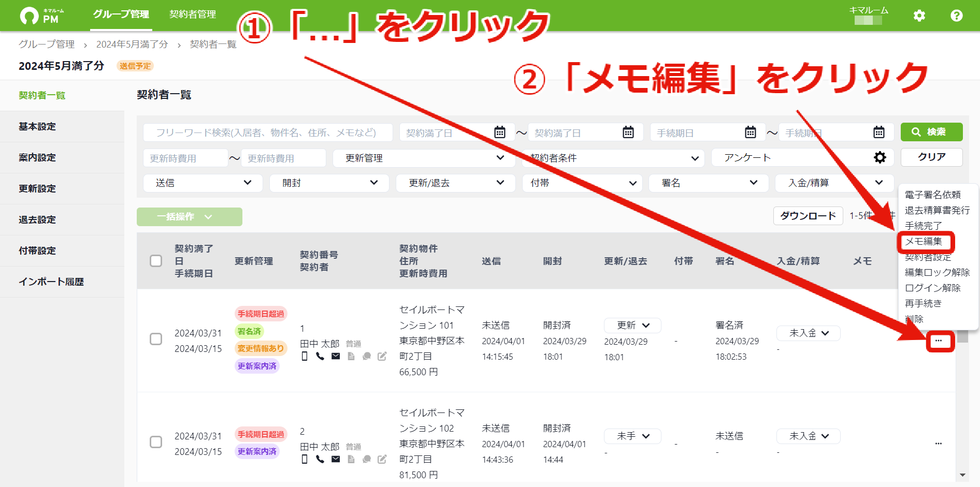Viewport: 980px width, 487px height.
Task: Expand the 更新/退去 filter dropdown
Action: (x=456, y=183)
